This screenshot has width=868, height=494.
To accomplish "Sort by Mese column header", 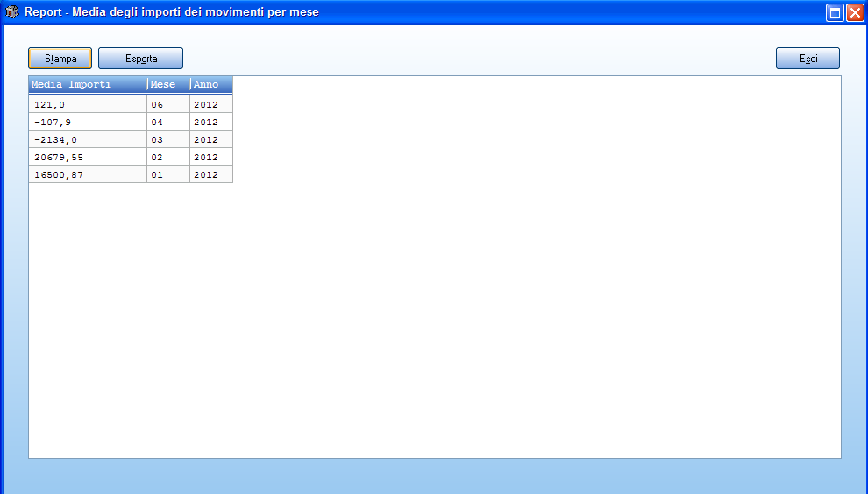I will (x=169, y=85).
